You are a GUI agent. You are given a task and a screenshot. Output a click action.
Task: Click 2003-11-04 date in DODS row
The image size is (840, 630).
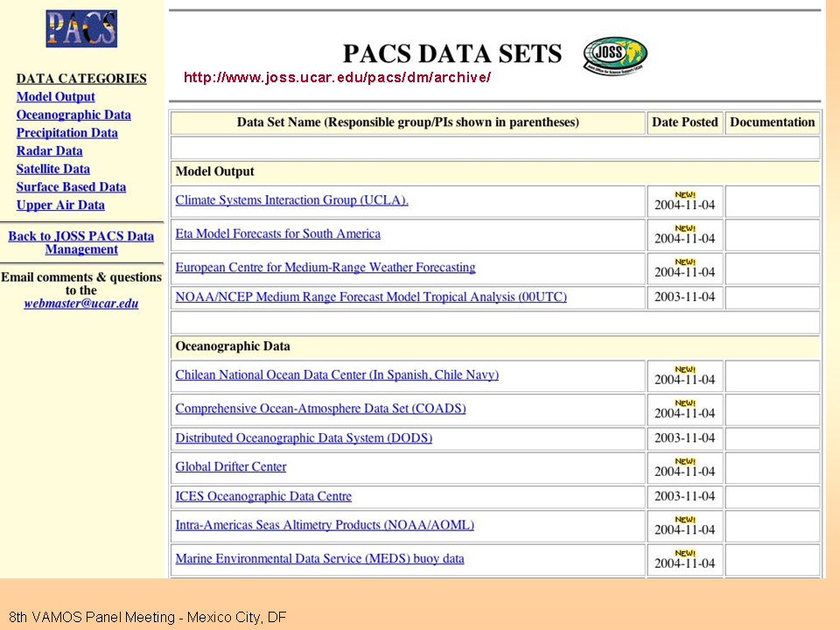tap(684, 438)
